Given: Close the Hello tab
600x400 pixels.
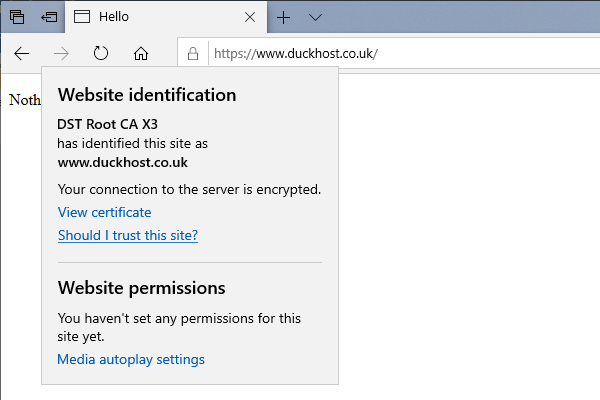Looking at the screenshot, I should point(250,17).
